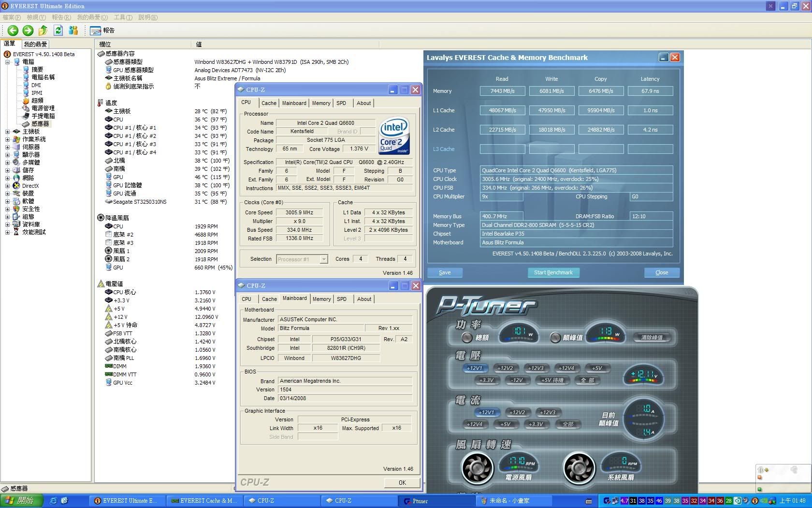Click the Refresh toolbar icon
The image size is (812, 508).
click(58, 30)
